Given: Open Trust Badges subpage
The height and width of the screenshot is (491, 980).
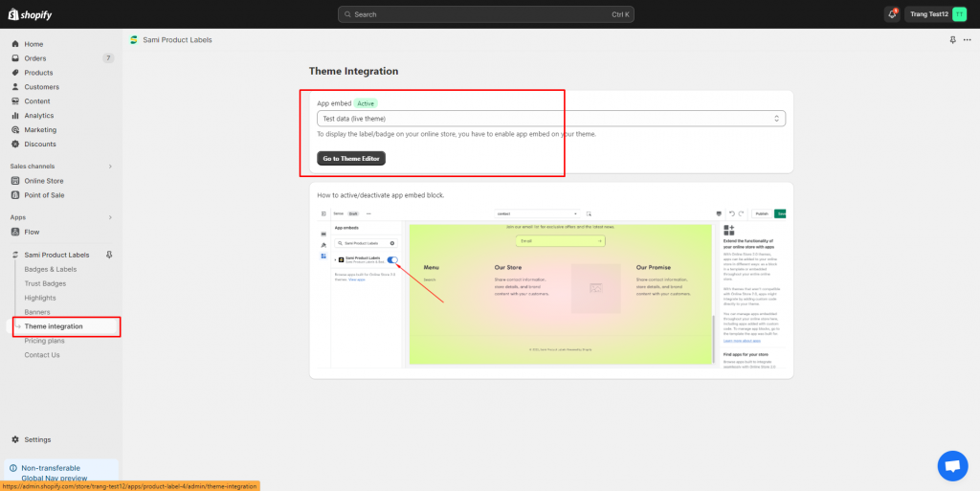Looking at the screenshot, I should (x=45, y=284).
